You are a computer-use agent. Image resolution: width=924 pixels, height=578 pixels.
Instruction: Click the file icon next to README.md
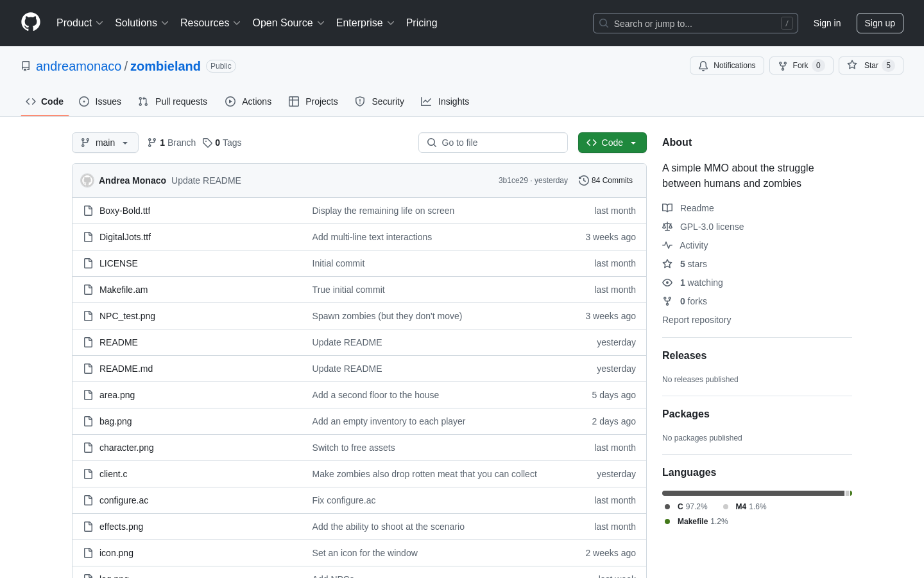pos(89,369)
